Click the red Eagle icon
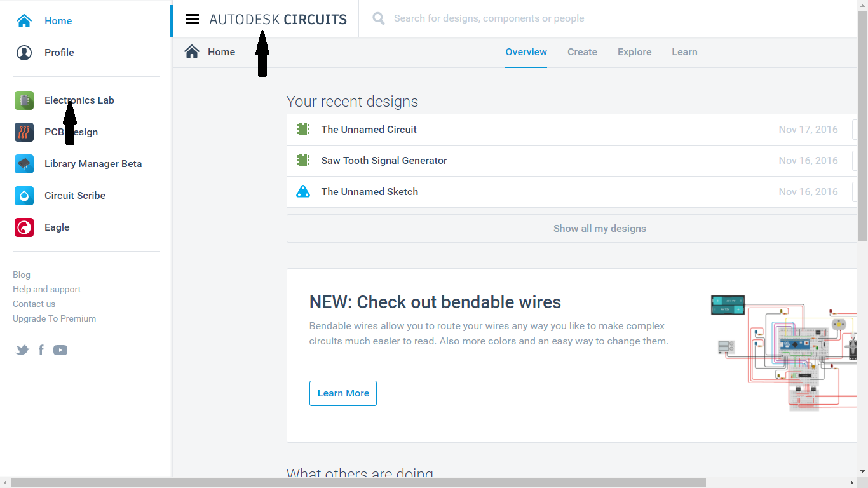Image resolution: width=868 pixels, height=488 pixels. click(24, 227)
